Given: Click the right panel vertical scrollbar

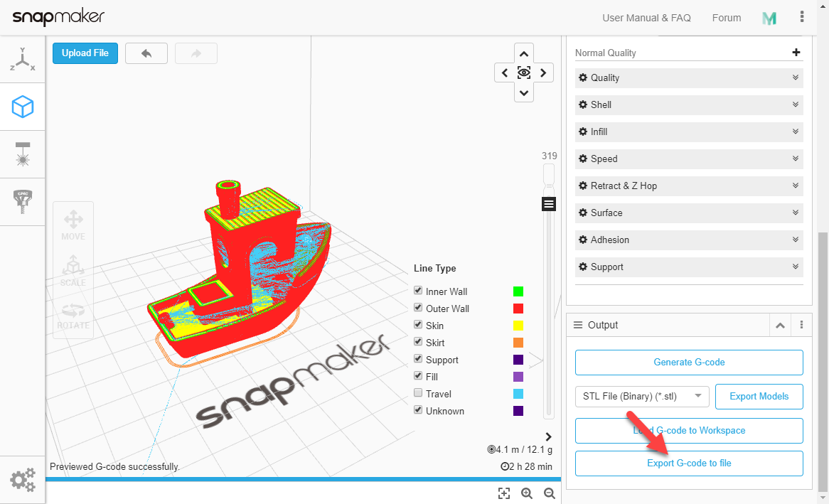Looking at the screenshot, I should [822, 363].
